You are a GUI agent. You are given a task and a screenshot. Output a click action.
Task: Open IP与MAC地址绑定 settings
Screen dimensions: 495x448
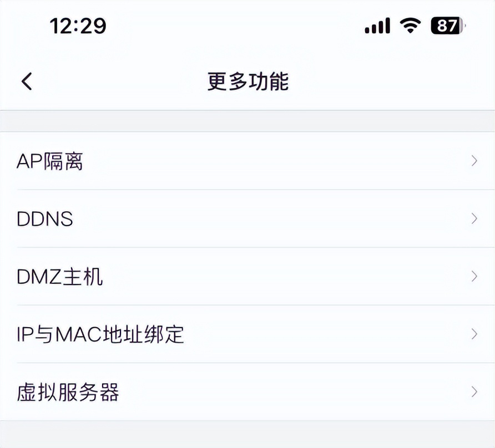[100, 334]
